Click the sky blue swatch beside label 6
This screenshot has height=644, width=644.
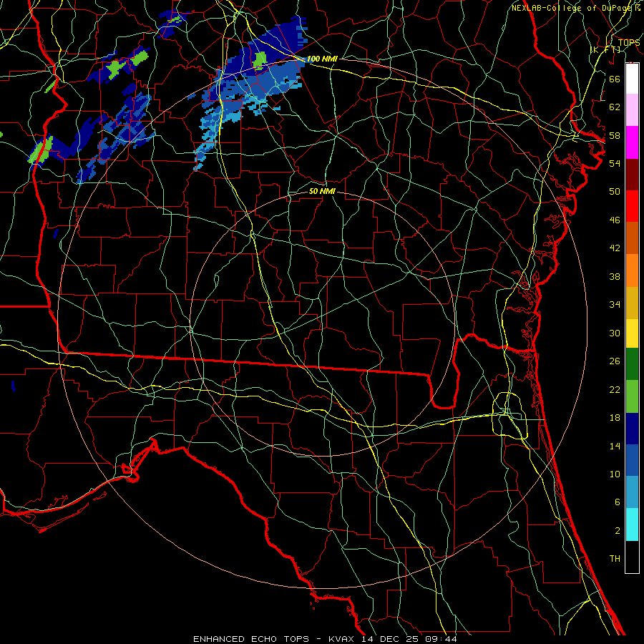coord(632,492)
